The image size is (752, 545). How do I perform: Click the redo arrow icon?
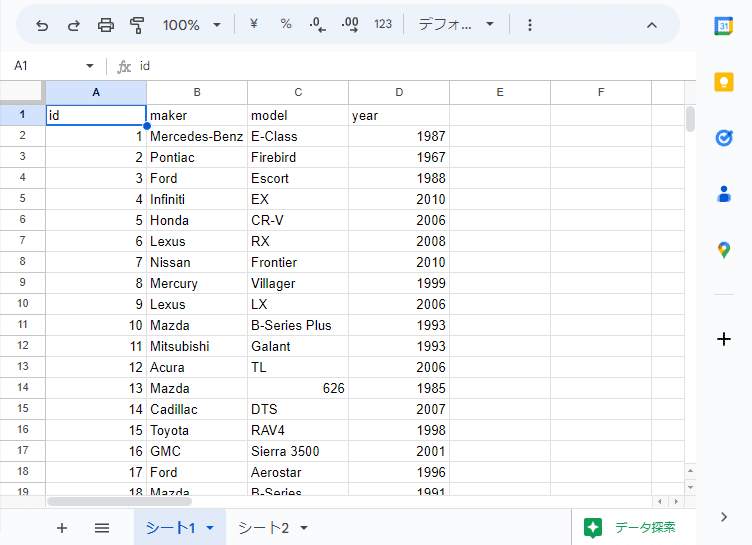coord(73,25)
